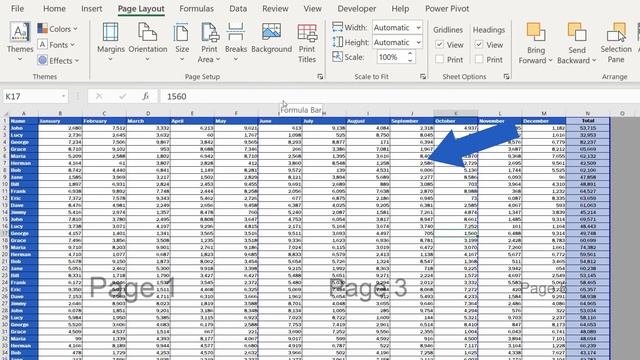The image size is (640, 360).
Task: Open Scale to Fit dialog launcher
Action: tap(422, 76)
